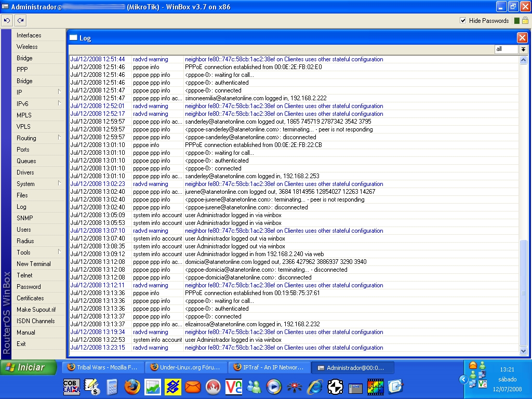Image resolution: width=532 pixels, height=399 pixels.
Task: Open the Users list
Action: 24,230
